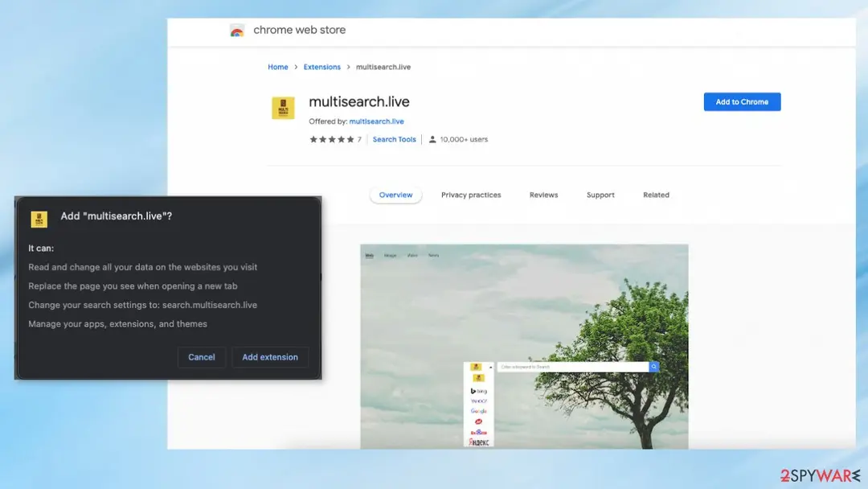Click 'Manage your apps, extensions, and themes' text
Image resolution: width=868 pixels, height=489 pixels.
point(118,324)
